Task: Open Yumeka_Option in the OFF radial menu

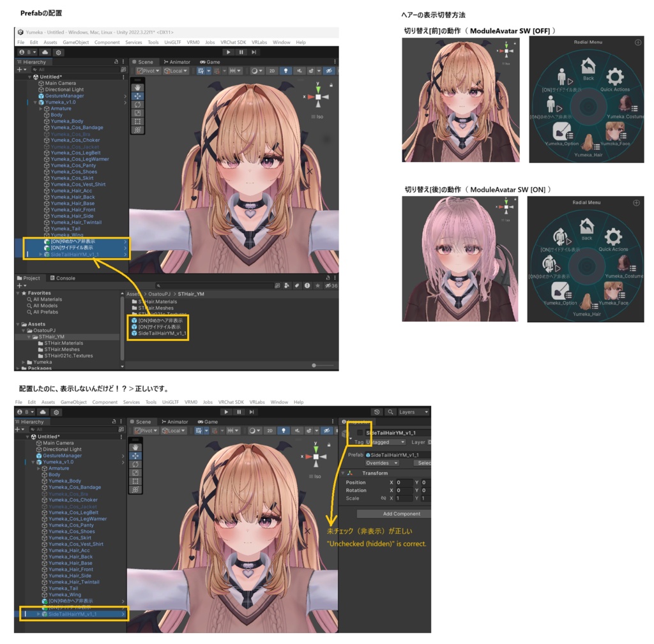Action: [x=562, y=134]
